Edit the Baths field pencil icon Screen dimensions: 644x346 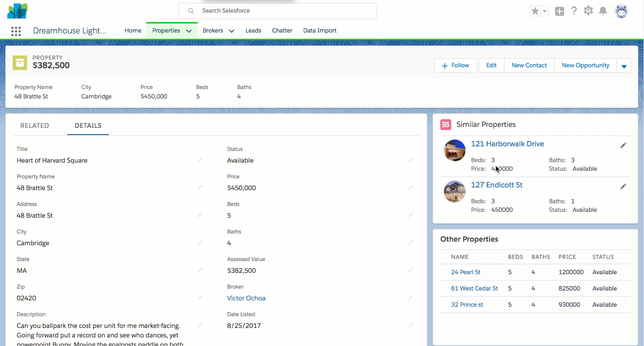pyautogui.click(x=411, y=243)
